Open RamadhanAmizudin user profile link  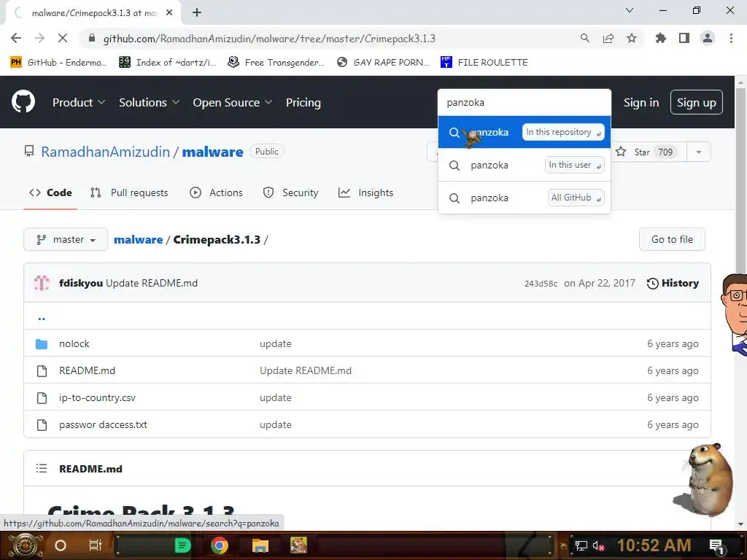(x=105, y=152)
